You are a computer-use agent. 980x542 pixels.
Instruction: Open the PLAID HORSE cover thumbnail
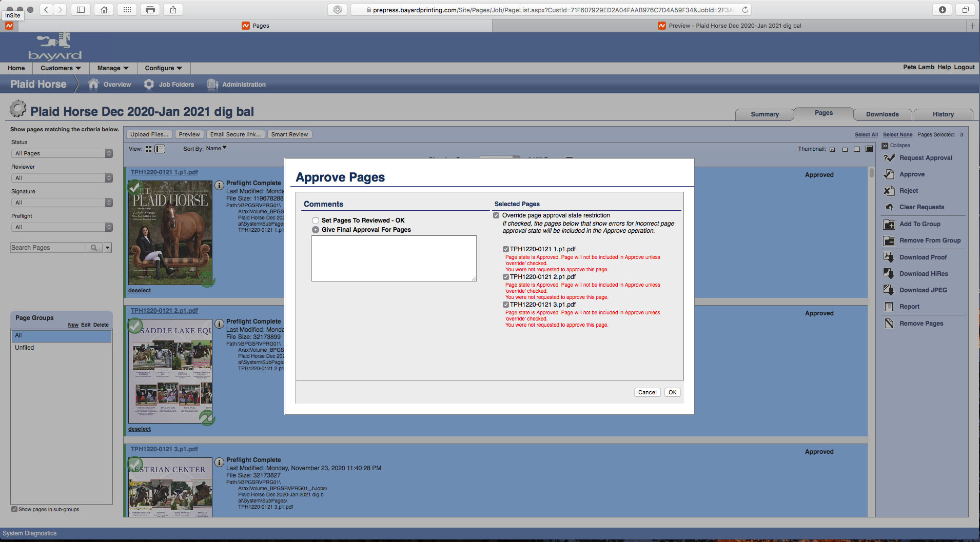coord(170,233)
